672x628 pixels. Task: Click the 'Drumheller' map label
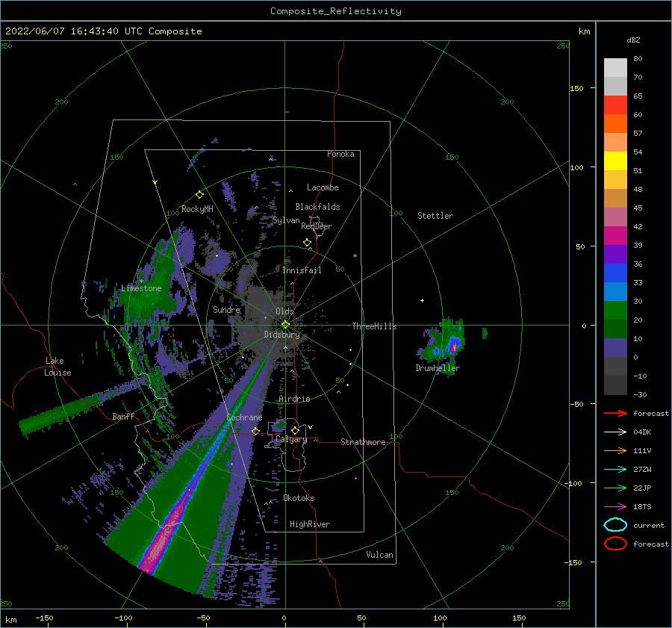point(438,368)
